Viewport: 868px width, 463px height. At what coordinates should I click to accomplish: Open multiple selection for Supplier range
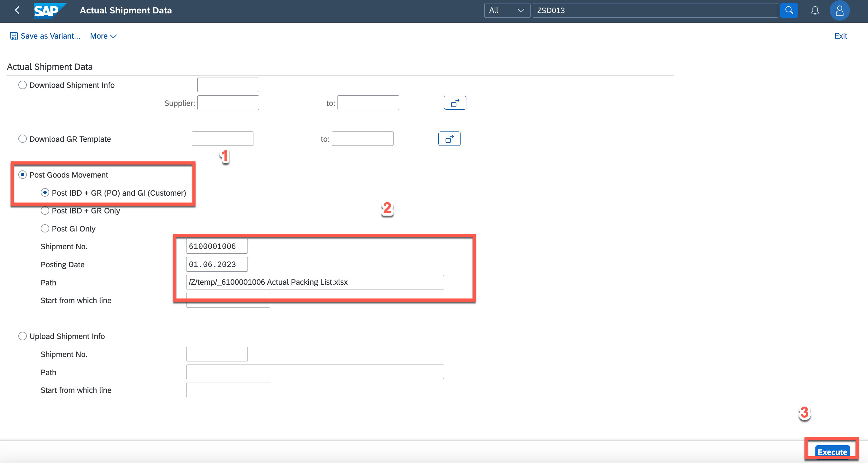tap(455, 103)
